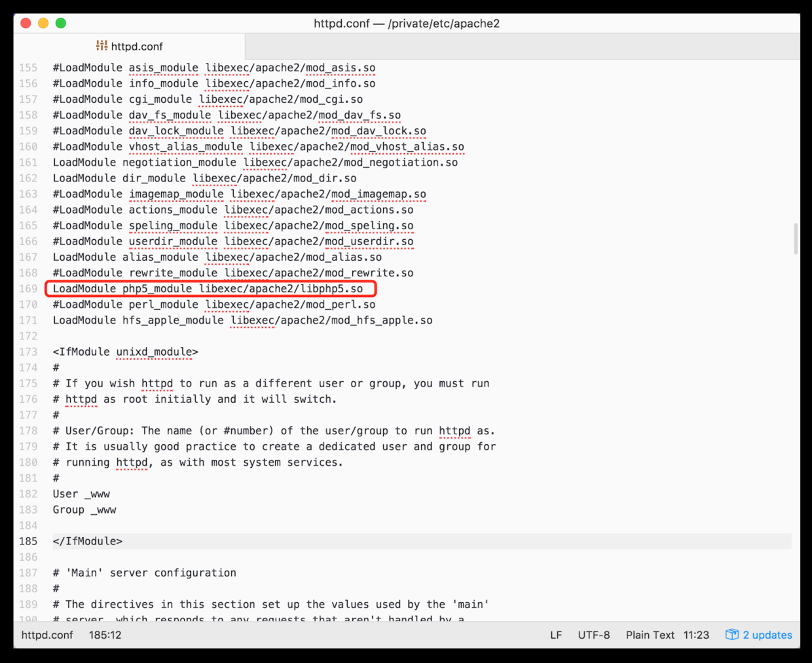812x663 pixels.
Task: Click the <IfModule unixd_module> opening line
Action: pyautogui.click(x=125, y=352)
